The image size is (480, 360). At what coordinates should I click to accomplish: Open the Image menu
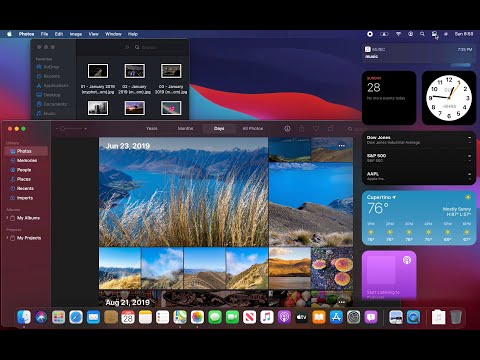pos(76,34)
